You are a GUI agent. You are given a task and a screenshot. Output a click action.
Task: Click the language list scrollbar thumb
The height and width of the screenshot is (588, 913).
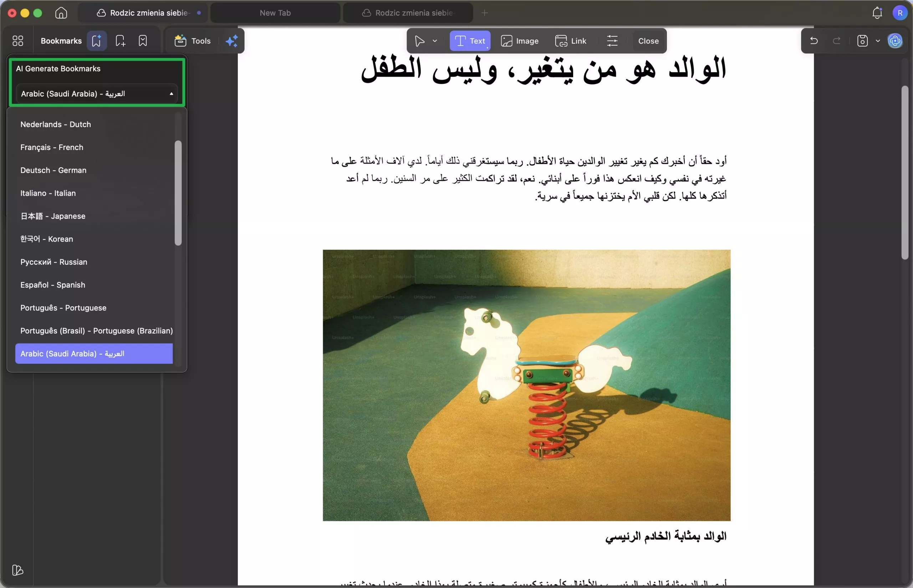178,193
